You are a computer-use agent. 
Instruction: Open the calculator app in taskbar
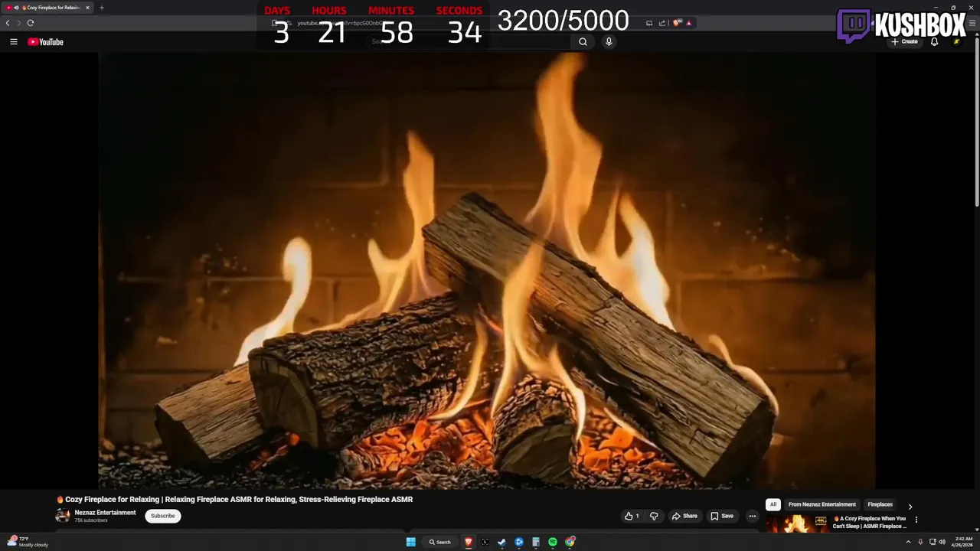tap(536, 542)
